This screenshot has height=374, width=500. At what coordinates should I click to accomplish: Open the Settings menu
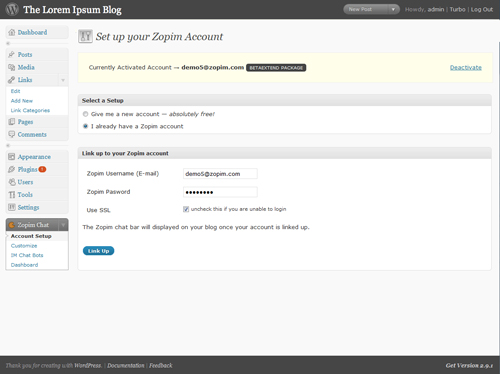(x=28, y=207)
